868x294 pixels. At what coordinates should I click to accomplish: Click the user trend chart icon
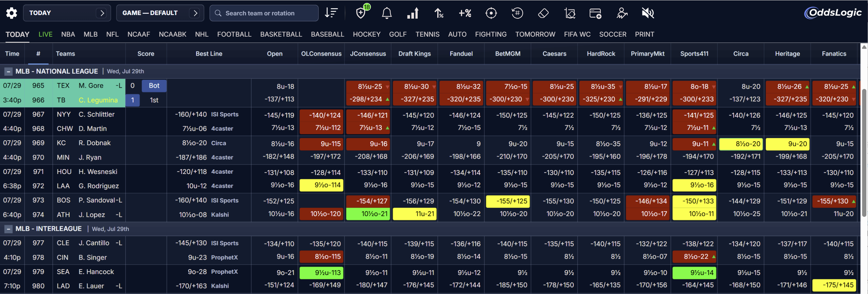(x=622, y=13)
